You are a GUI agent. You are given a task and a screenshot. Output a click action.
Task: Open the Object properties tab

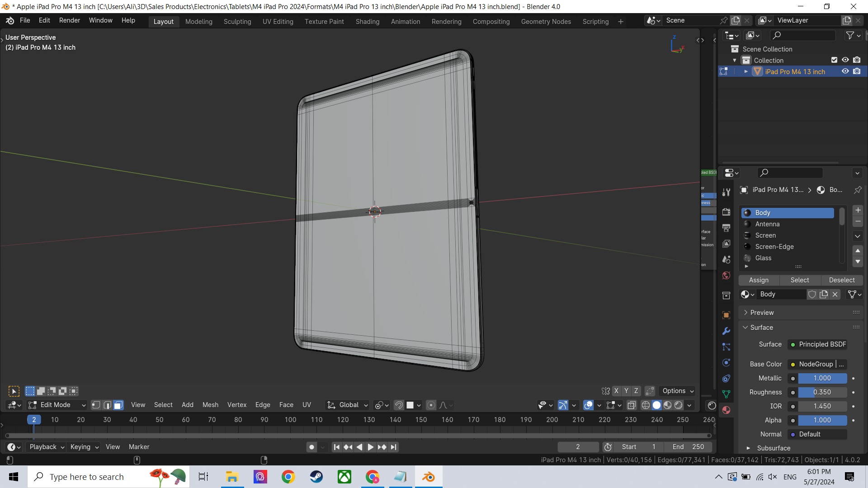[x=726, y=315]
